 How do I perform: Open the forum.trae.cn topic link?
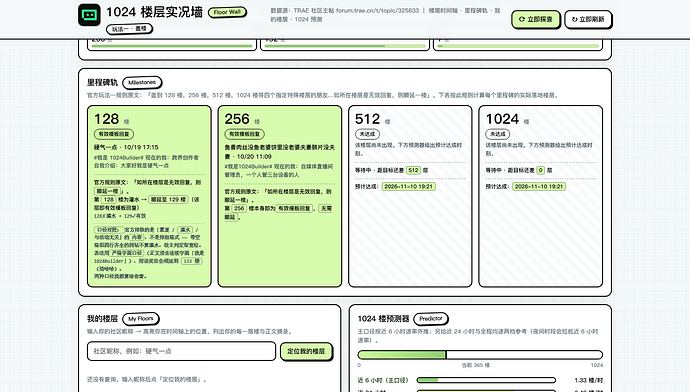tap(378, 10)
